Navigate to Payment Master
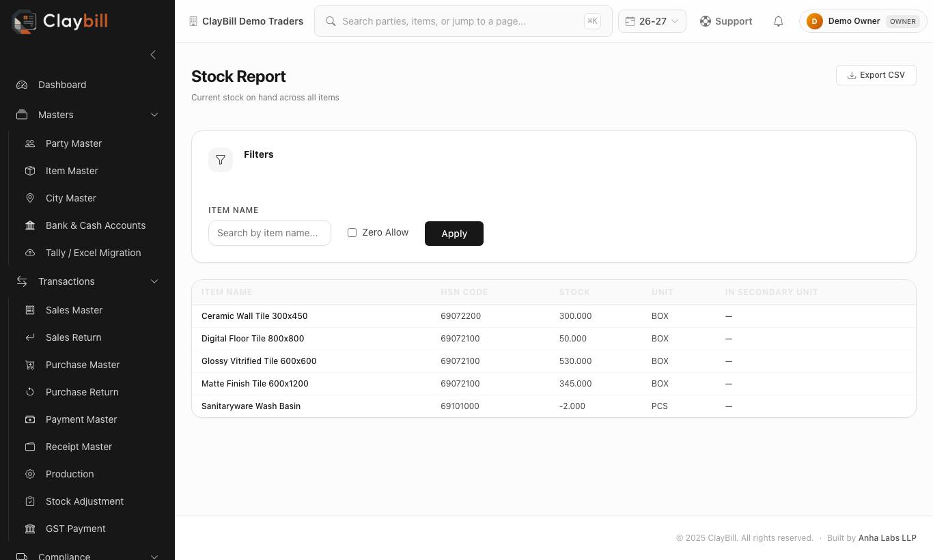 [x=92, y=419]
